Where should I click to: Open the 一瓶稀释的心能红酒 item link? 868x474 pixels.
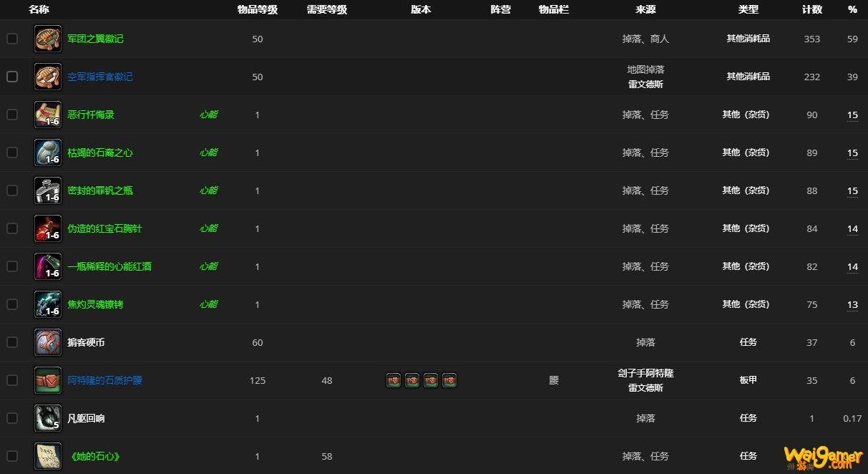(109, 266)
